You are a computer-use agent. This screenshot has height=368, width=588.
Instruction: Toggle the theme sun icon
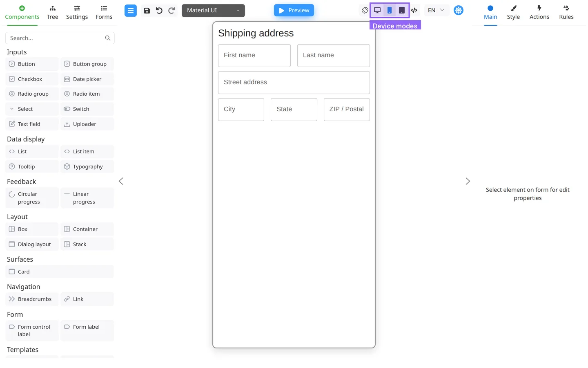pos(459,10)
